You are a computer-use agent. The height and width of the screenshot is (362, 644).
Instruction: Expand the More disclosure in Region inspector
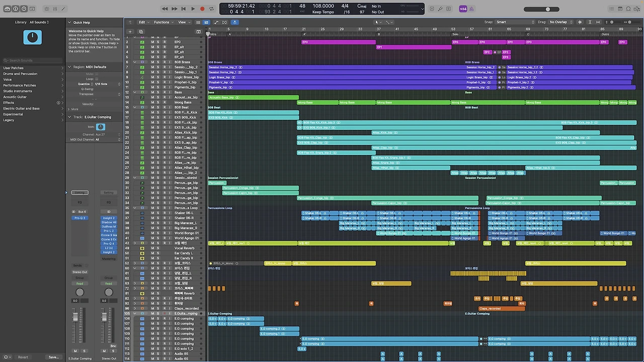(x=69, y=109)
